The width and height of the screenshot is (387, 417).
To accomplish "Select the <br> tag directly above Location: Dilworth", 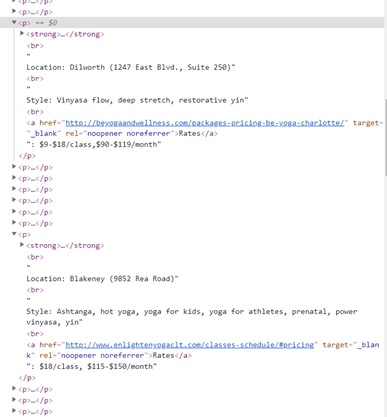I will point(35,46).
